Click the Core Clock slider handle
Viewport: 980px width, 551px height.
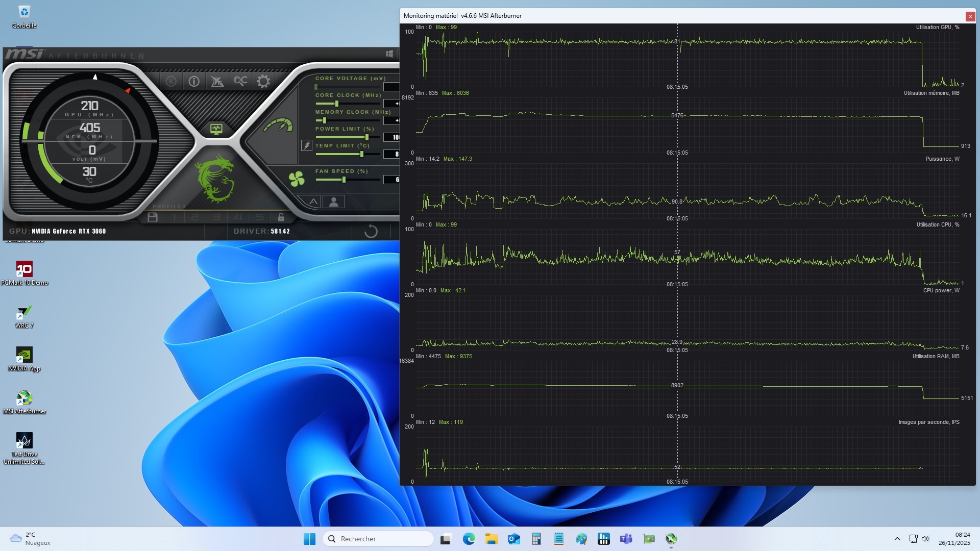(x=336, y=104)
